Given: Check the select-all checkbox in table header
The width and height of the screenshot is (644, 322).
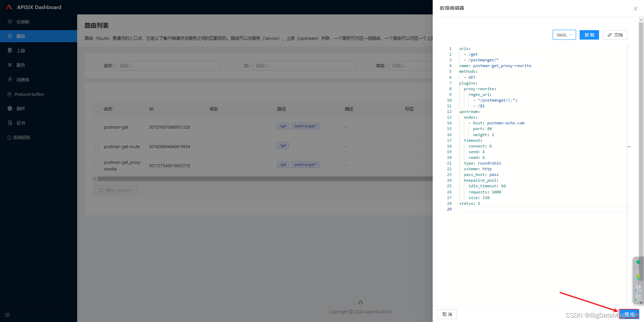Looking at the screenshot, I should tap(96, 109).
